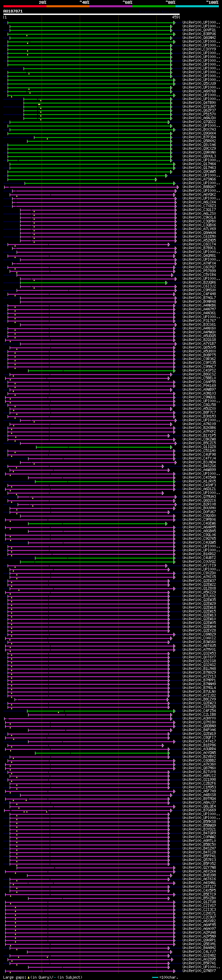The width and height of the screenshot is (222, 980).
Task: Choose hit UniRef100_P31767
Action: [x=199, y=321]
